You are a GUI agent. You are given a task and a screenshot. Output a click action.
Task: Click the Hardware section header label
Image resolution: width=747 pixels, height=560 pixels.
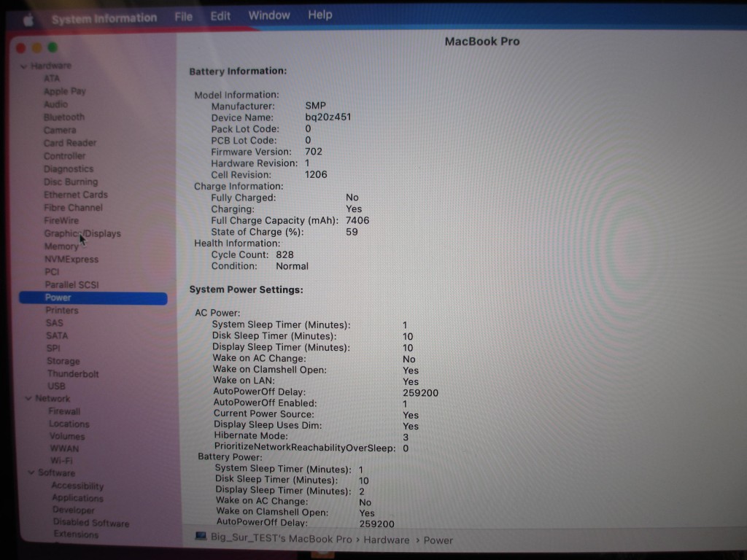point(51,66)
